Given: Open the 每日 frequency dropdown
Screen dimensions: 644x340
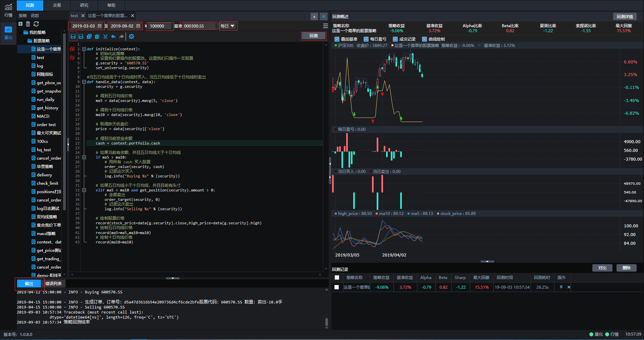Looking at the screenshot, I should tap(228, 26).
